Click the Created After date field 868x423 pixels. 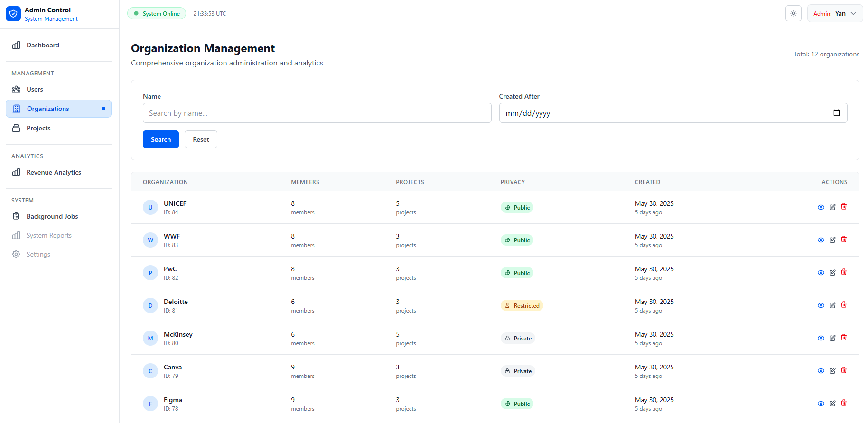(664, 113)
